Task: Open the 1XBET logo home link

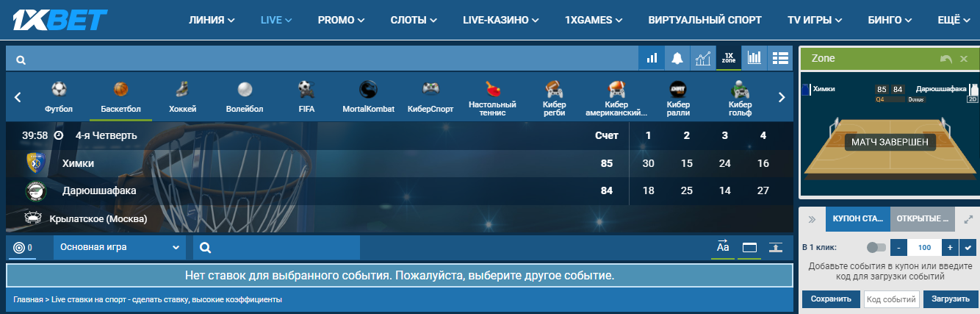Action: pos(60,19)
